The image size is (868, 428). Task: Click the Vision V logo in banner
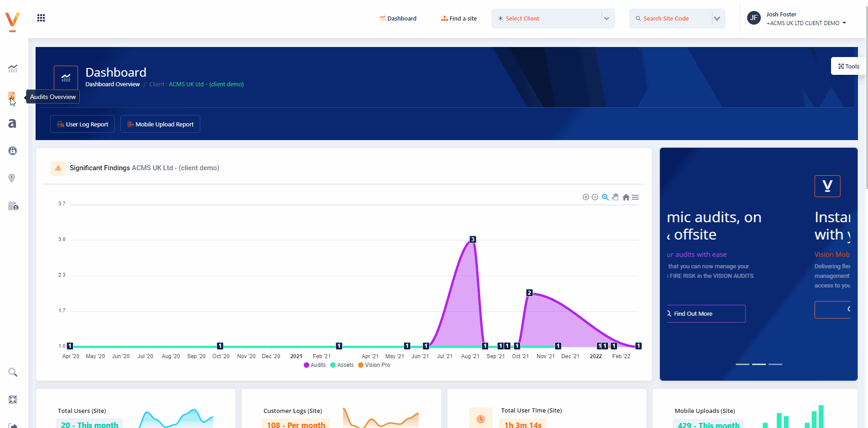[827, 186]
